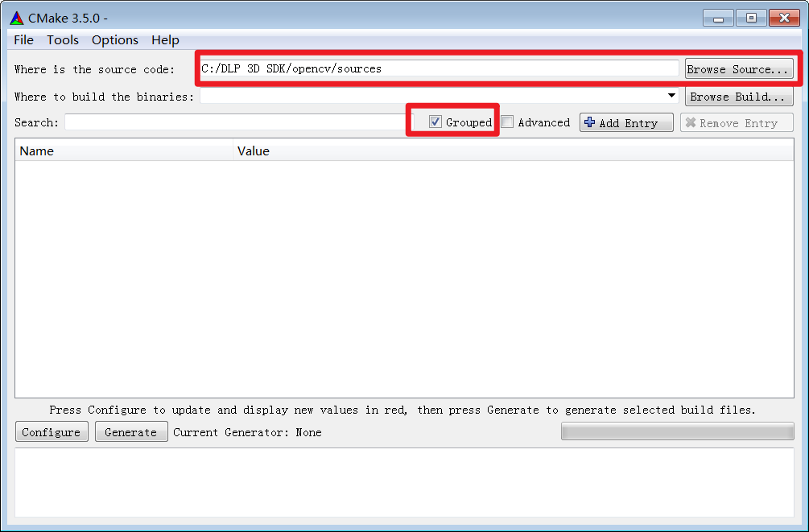Enable the Advanced checkbox

coord(508,122)
